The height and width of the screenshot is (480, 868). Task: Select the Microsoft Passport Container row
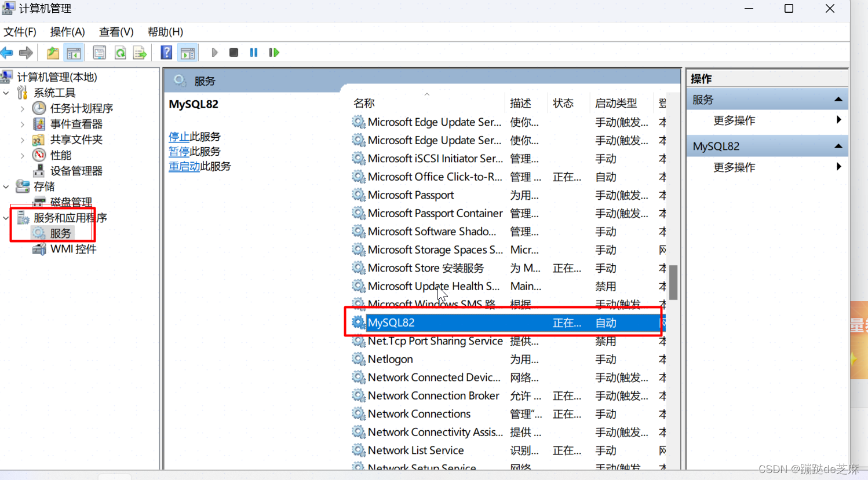[x=508, y=213]
